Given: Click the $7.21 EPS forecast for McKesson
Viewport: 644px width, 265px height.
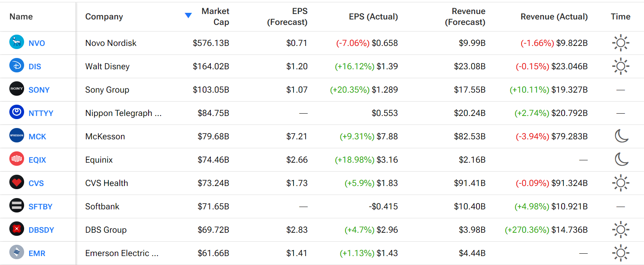Looking at the screenshot, I should 297,137.
